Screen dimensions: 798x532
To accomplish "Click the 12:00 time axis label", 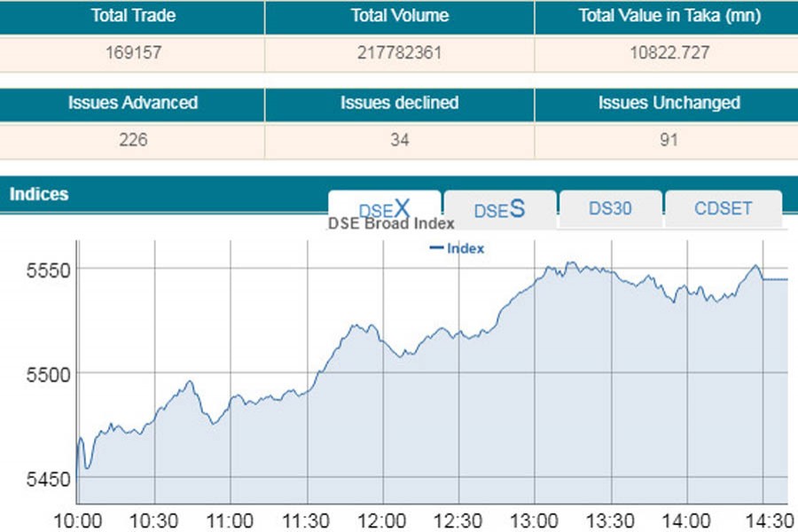I will 383,520.
